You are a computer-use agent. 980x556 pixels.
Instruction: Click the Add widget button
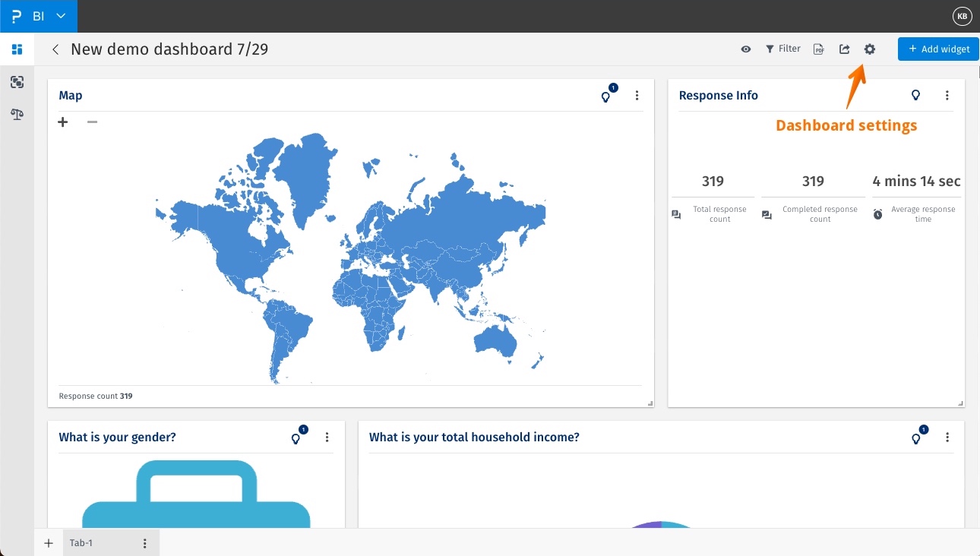pos(938,49)
